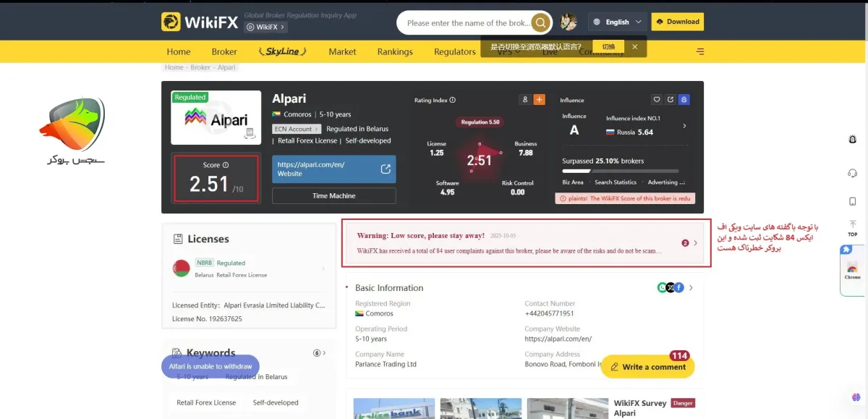
Task: Open the SkyLine menu item
Action: (283, 51)
